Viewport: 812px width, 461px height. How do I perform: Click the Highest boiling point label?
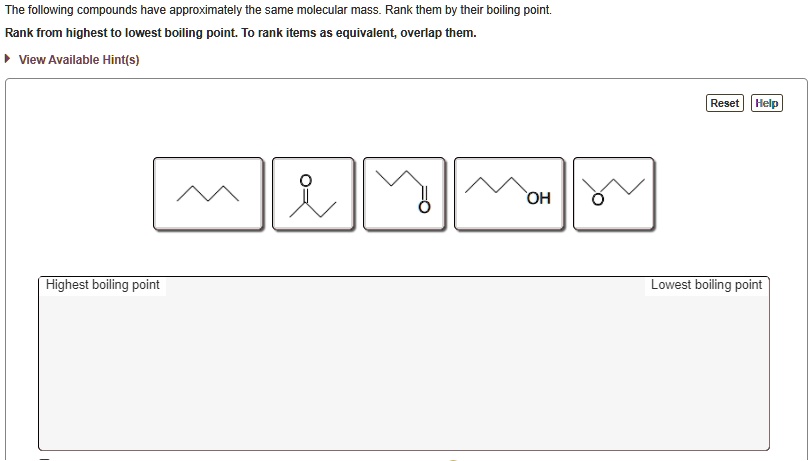tap(103, 285)
